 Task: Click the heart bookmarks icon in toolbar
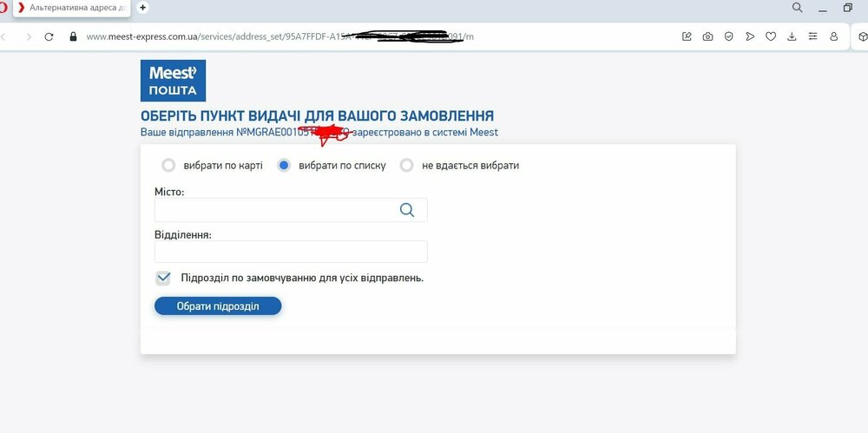point(771,36)
